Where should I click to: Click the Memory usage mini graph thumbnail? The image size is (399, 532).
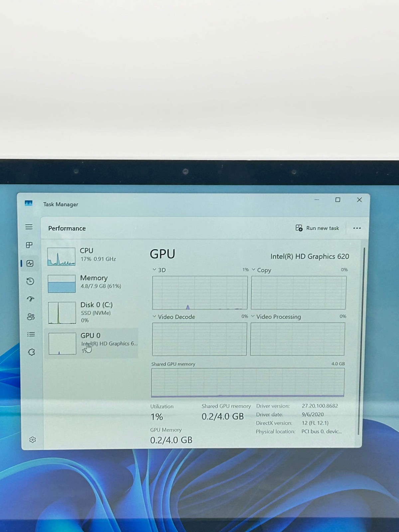pyautogui.click(x=62, y=284)
